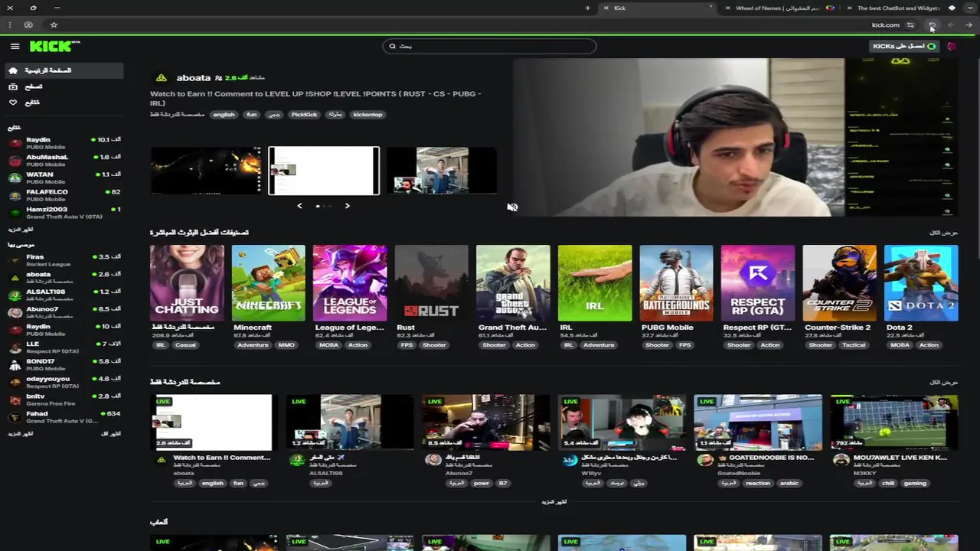Click the browser back arrow
Screen dimensions: 980x551
coord(969,24)
